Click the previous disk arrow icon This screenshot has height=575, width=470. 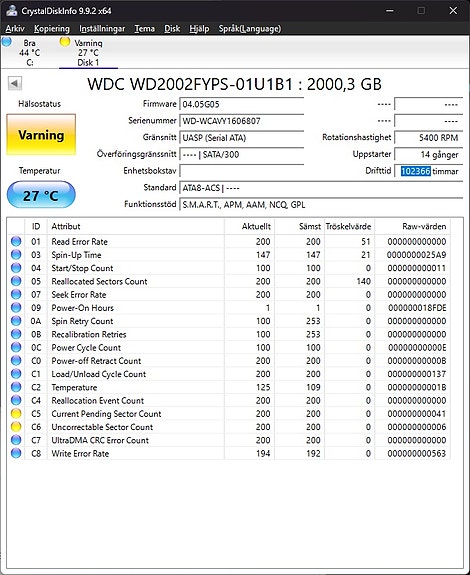point(15,83)
